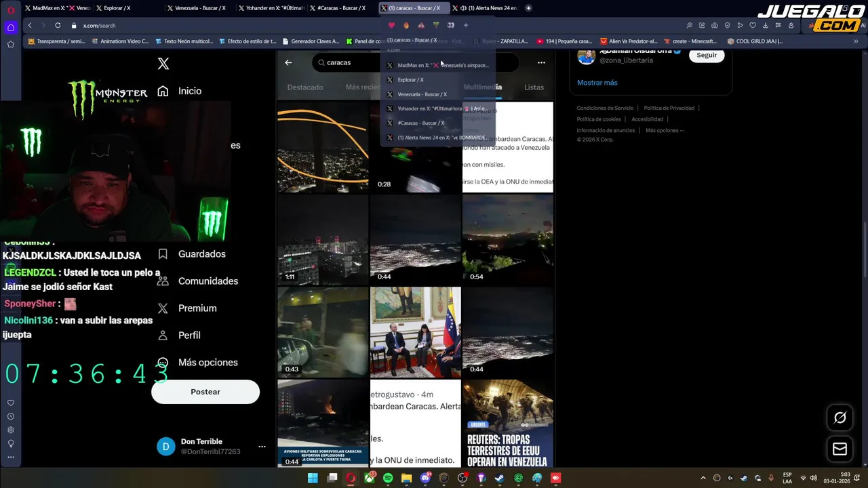Open the Accesibilidad footer link

(647, 119)
